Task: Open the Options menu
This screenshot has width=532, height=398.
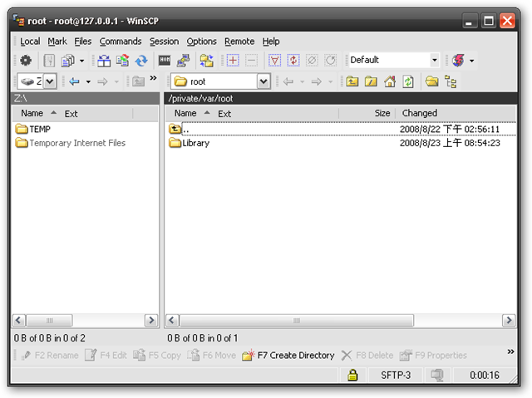Action: point(201,42)
